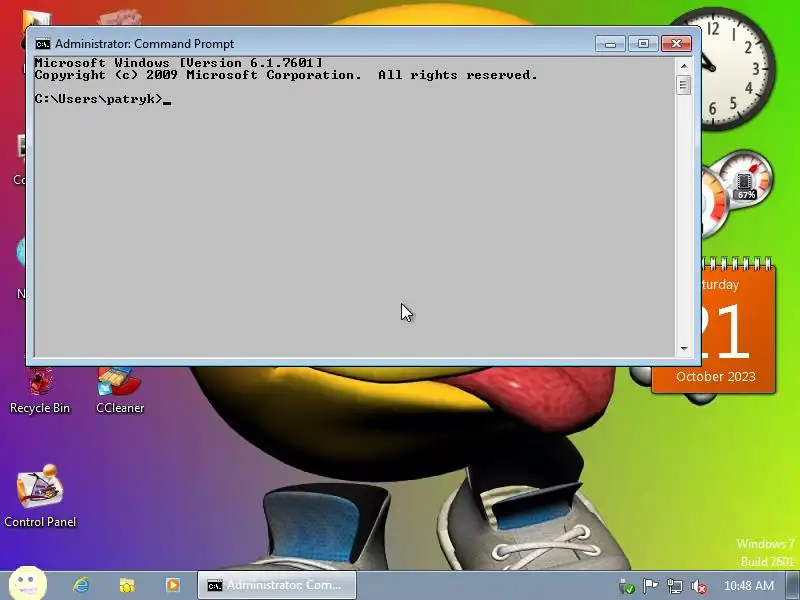Minimize the Command Prompt window

coord(610,44)
